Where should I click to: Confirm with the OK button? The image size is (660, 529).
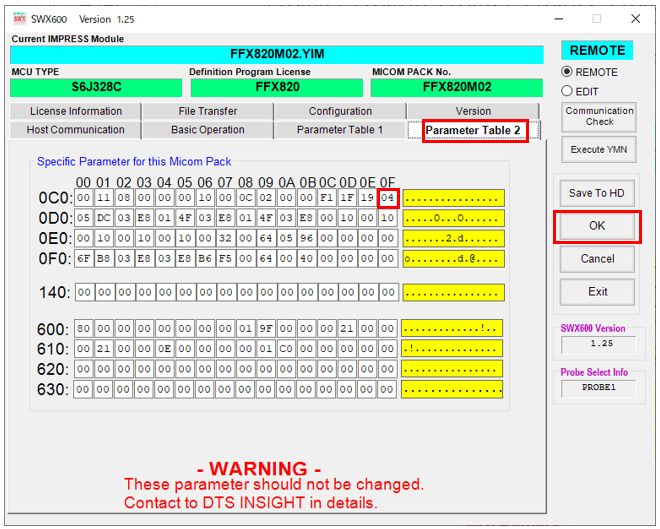597,226
